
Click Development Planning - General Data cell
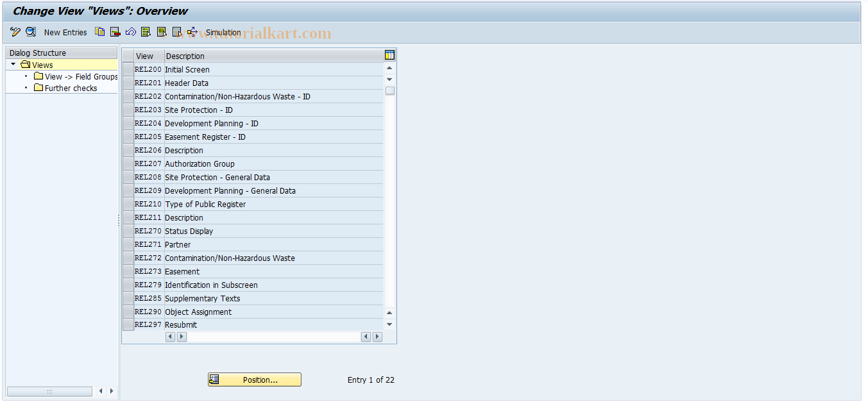coord(274,190)
